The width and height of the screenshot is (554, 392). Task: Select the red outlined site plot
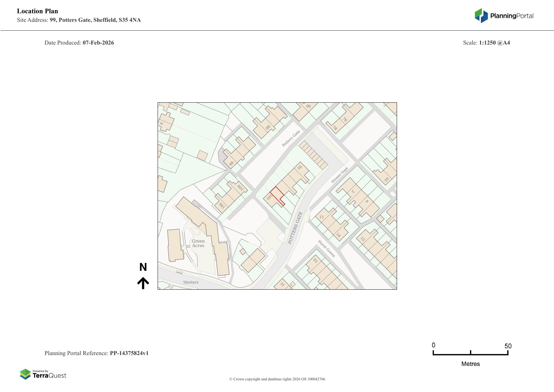pos(277,195)
